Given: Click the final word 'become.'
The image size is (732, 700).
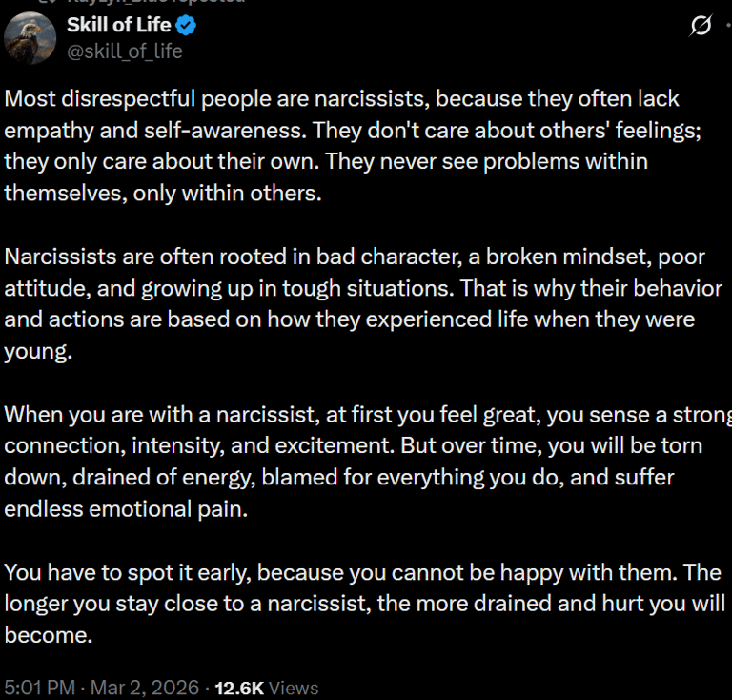Looking at the screenshot, I should (x=48, y=635).
